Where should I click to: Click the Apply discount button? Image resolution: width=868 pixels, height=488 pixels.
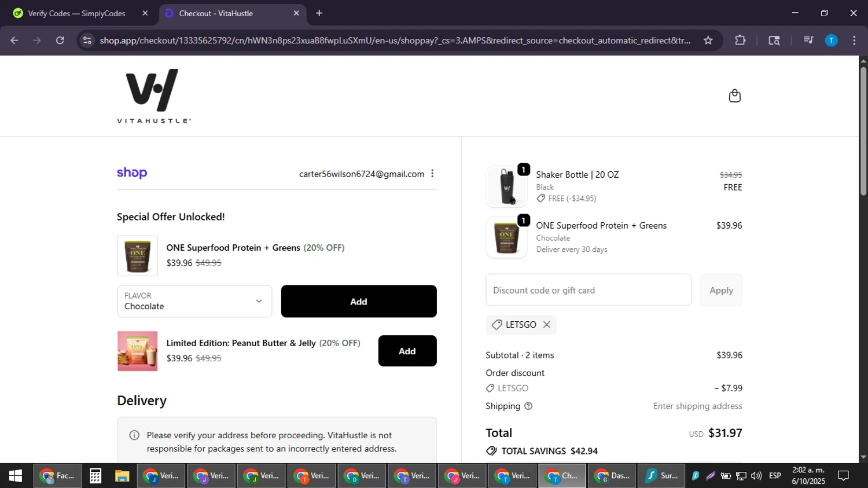721,290
